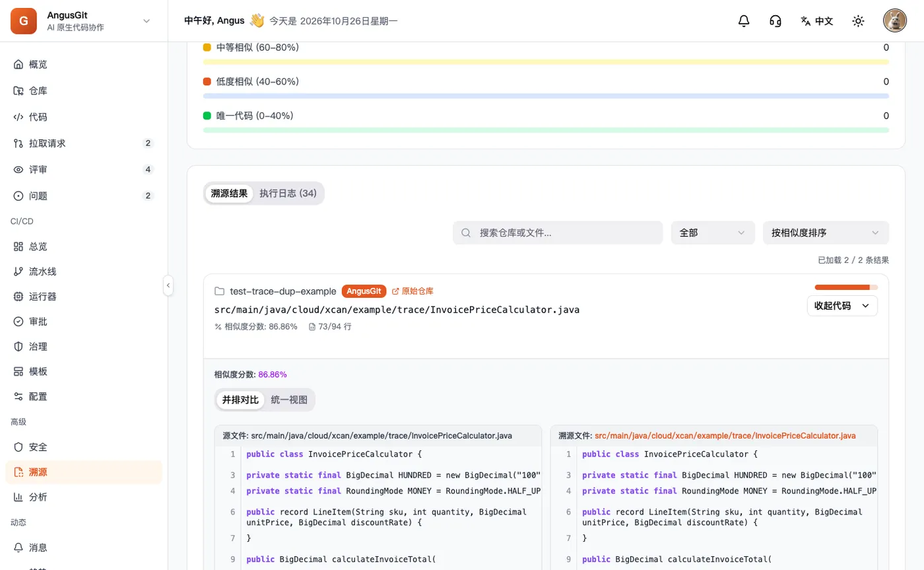Open 流水线 pipeline item
This screenshot has width=924, height=570.
[84, 271]
